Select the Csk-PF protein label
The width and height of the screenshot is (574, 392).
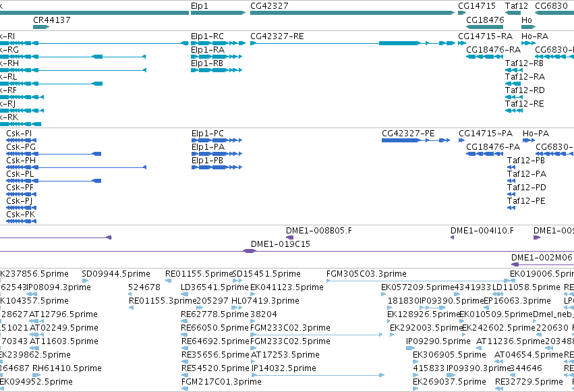[20, 188]
